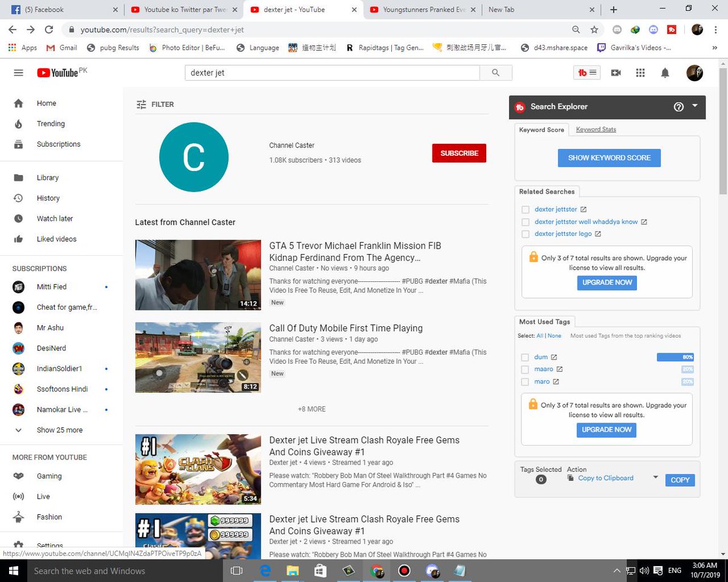Open Microsoft Edge from the taskbar
The image size is (728, 582).
tap(265, 571)
